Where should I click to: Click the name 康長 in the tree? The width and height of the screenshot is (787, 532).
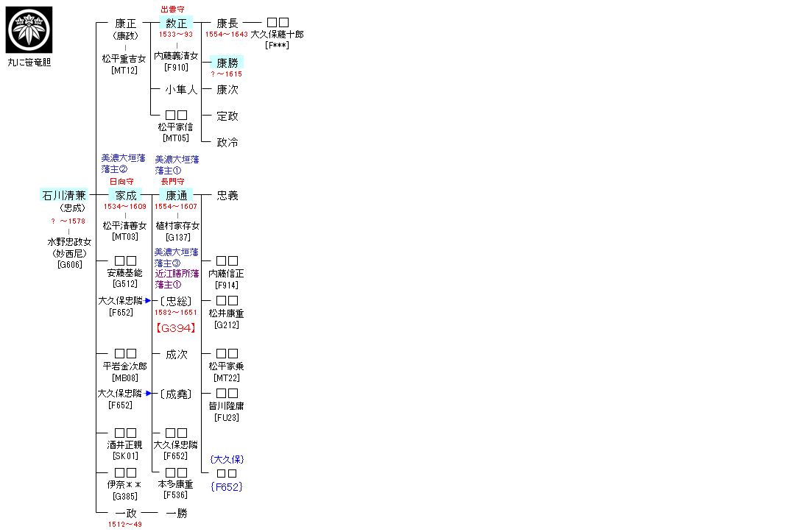coord(227,24)
